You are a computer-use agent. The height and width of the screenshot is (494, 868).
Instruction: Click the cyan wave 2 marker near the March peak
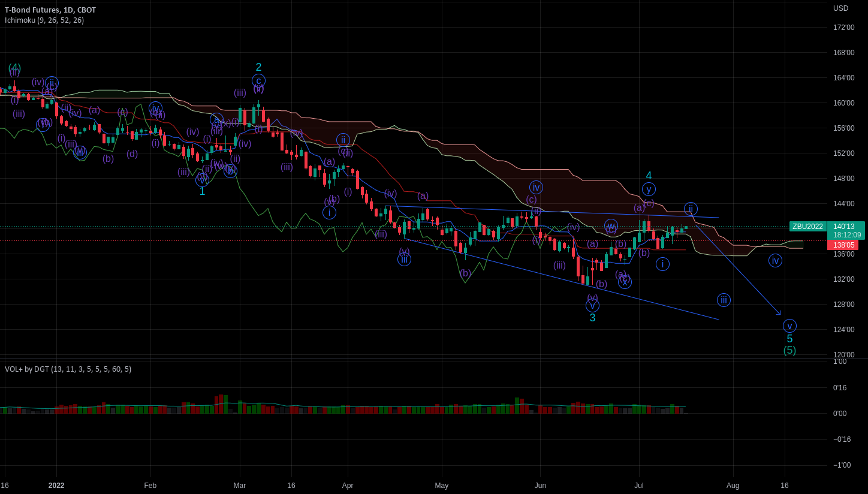[x=258, y=66]
